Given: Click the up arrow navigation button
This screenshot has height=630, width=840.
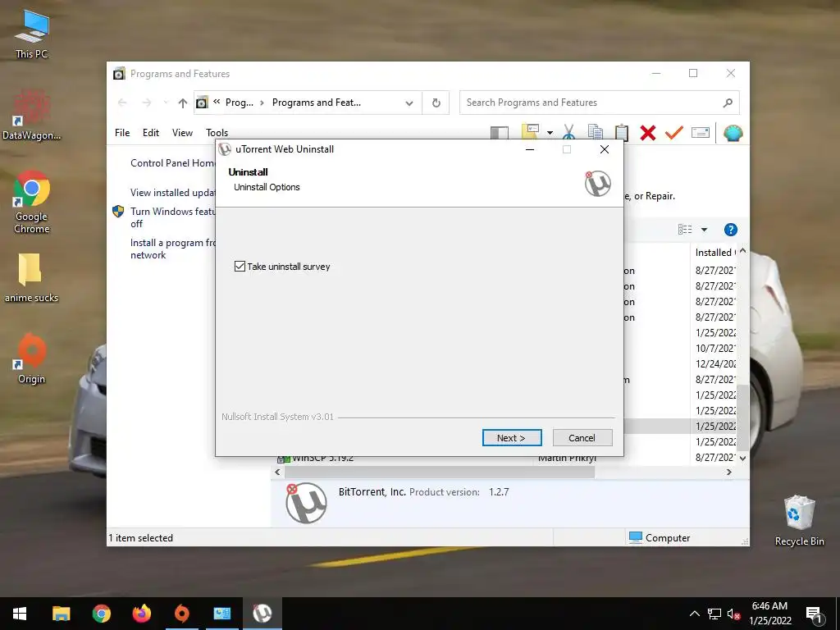Looking at the screenshot, I should [x=183, y=103].
